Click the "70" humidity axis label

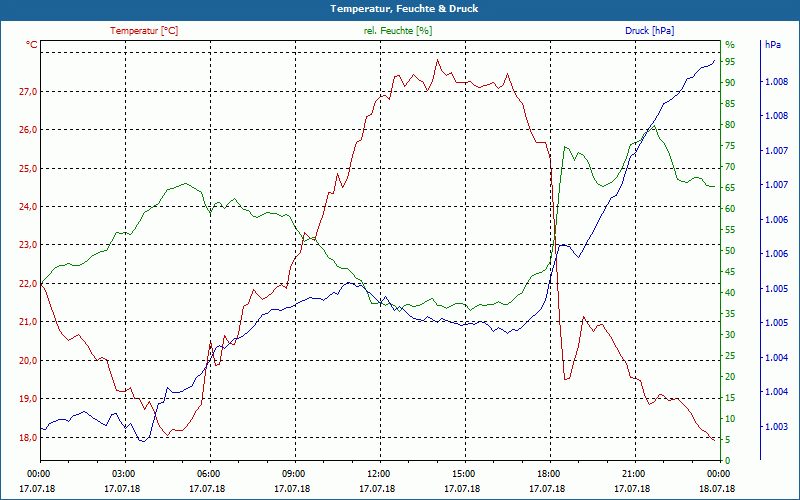[730, 167]
